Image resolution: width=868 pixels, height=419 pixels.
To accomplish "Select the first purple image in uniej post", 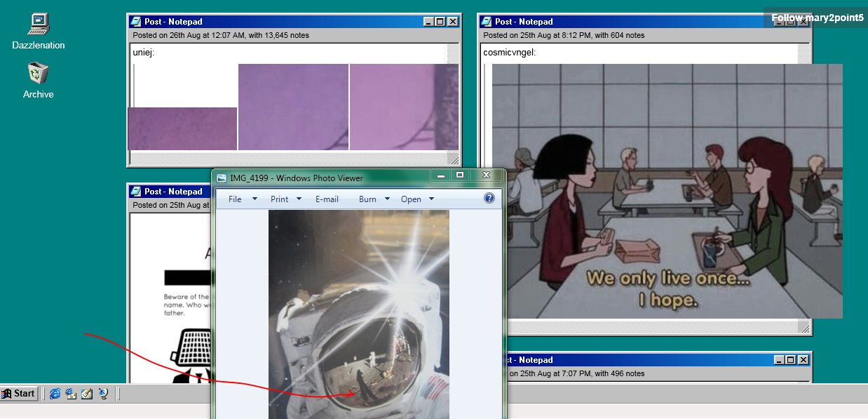I will coord(182,128).
